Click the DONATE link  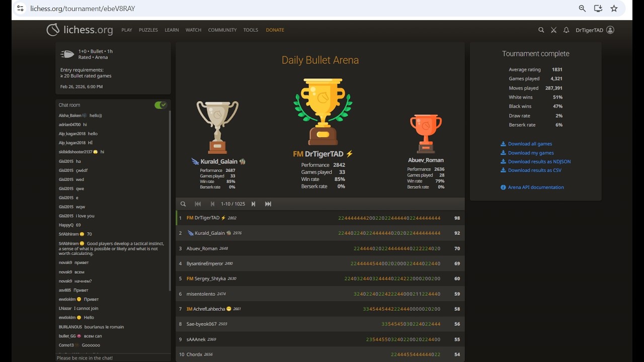click(275, 30)
